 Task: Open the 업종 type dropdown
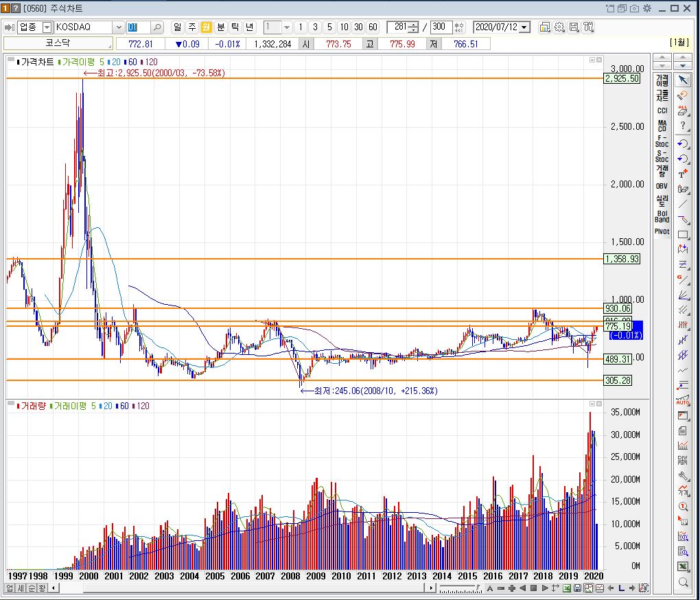(47, 27)
